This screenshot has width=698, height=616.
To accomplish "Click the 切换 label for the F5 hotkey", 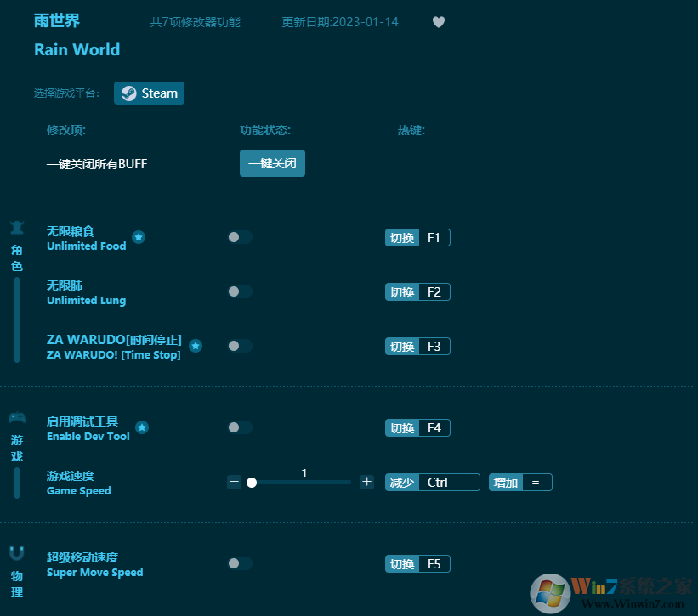I will click(402, 564).
